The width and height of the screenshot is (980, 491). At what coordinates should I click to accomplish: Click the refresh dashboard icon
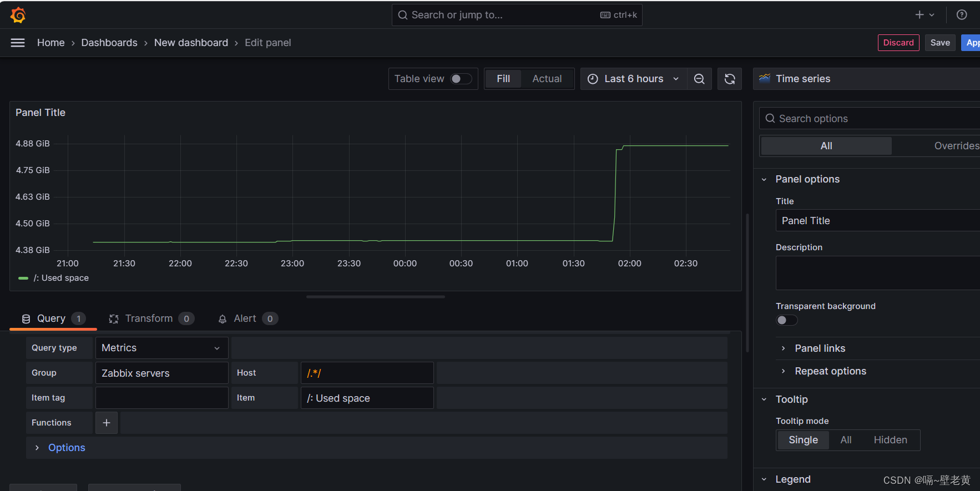[x=730, y=79]
